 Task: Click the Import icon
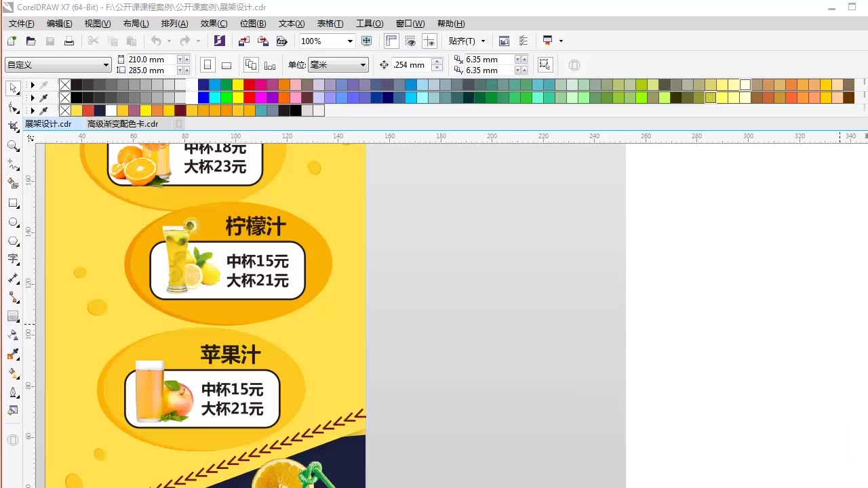(244, 41)
